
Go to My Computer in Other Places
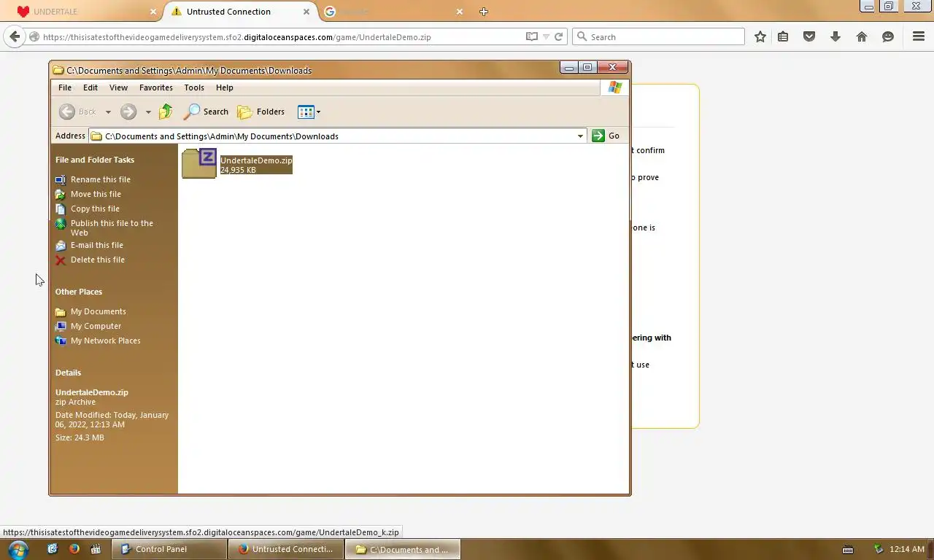point(96,326)
